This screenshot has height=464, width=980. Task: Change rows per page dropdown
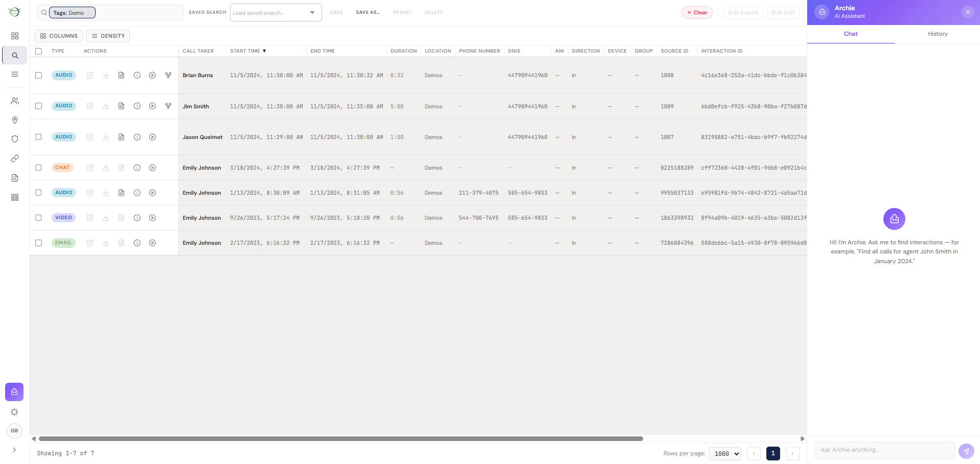[725, 453]
